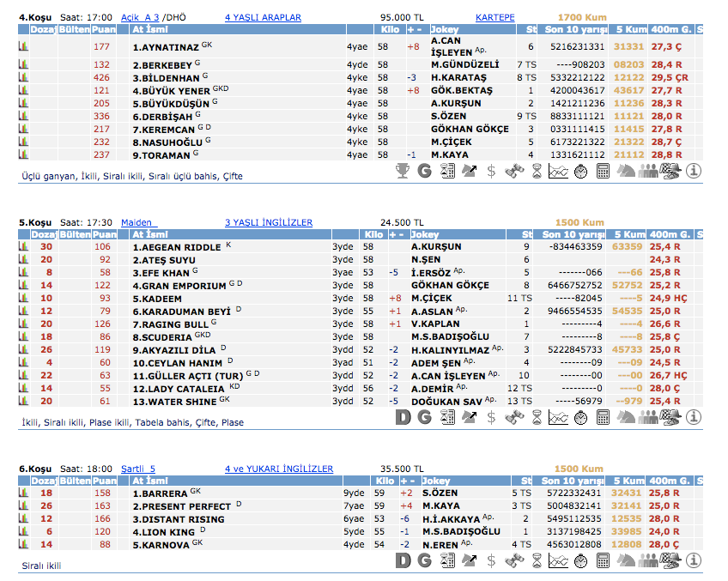Open bar chart icon beside AYNATINAZ

coord(23,47)
